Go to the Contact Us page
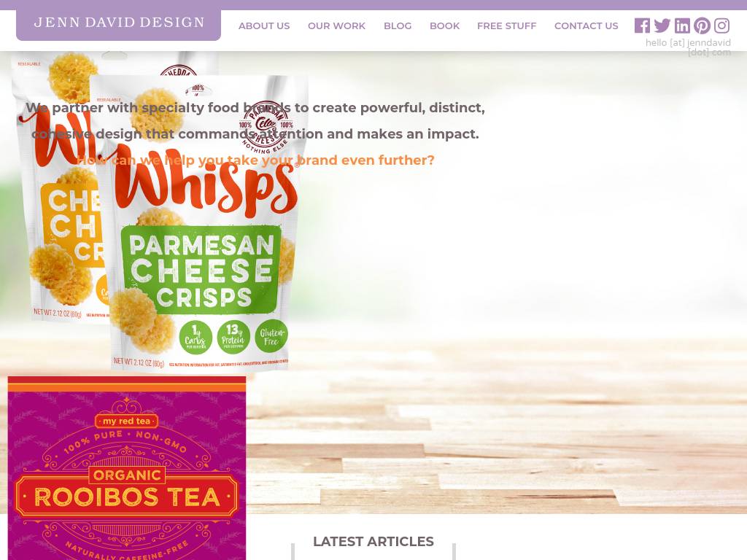 (586, 26)
